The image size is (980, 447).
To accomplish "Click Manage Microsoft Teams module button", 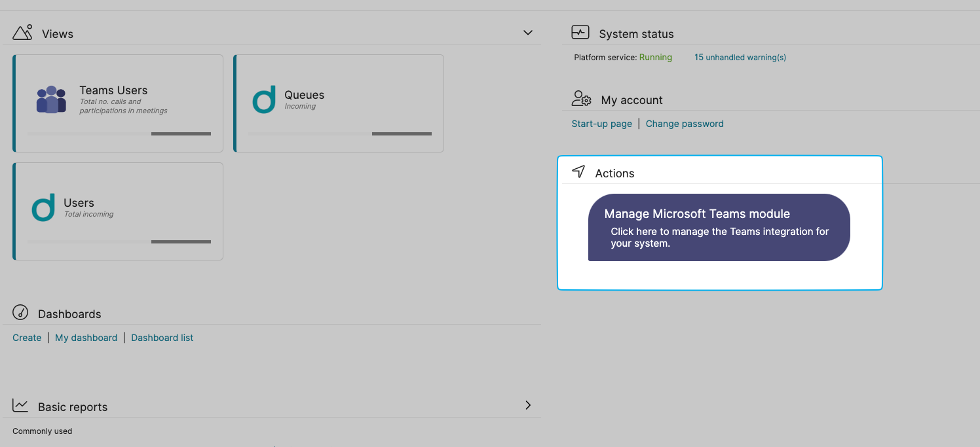I will click(x=719, y=227).
